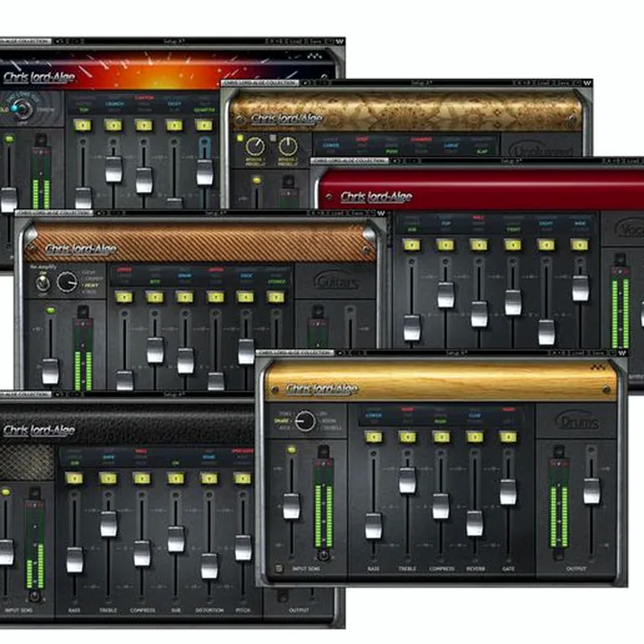Adjust the DISTORTION fader in the Bass window
644x644 pixels.
[209, 566]
